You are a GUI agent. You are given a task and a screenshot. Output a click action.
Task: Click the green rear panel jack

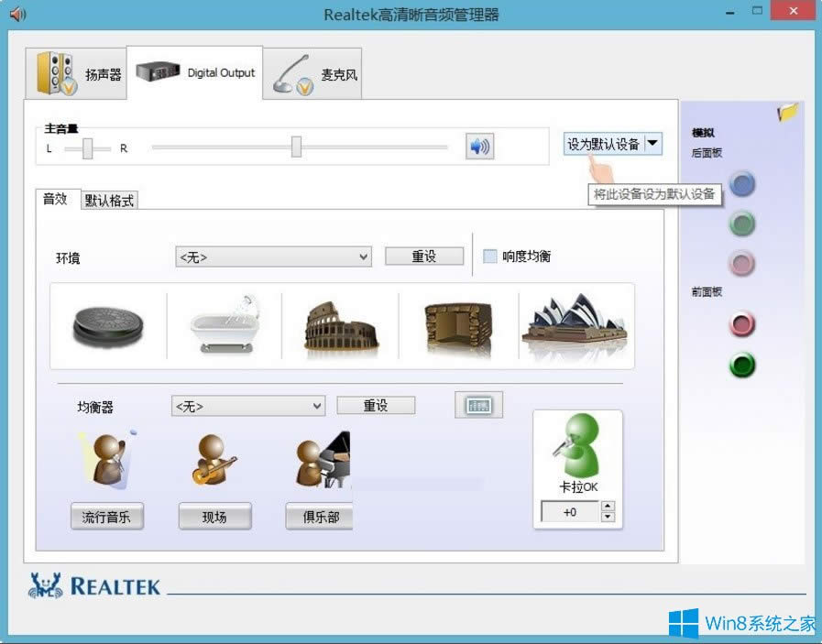pyautogui.click(x=742, y=224)
